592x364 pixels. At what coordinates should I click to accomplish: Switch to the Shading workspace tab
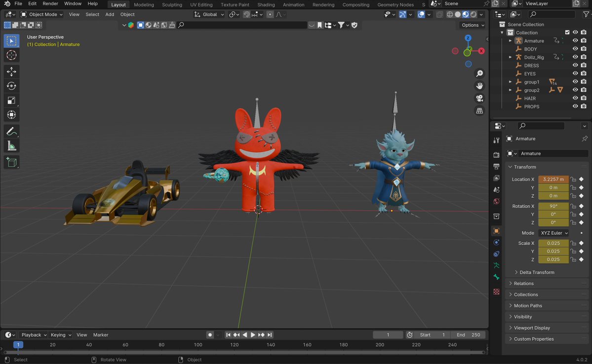pos(266,4)
